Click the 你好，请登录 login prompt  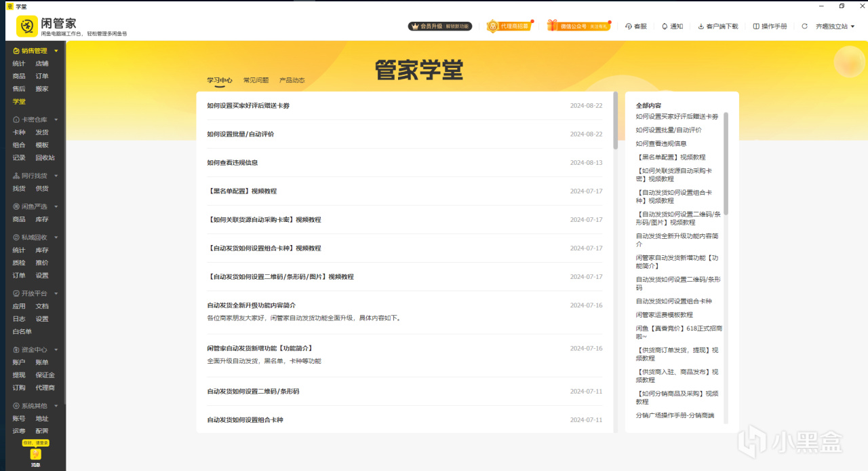pos(36,442)
